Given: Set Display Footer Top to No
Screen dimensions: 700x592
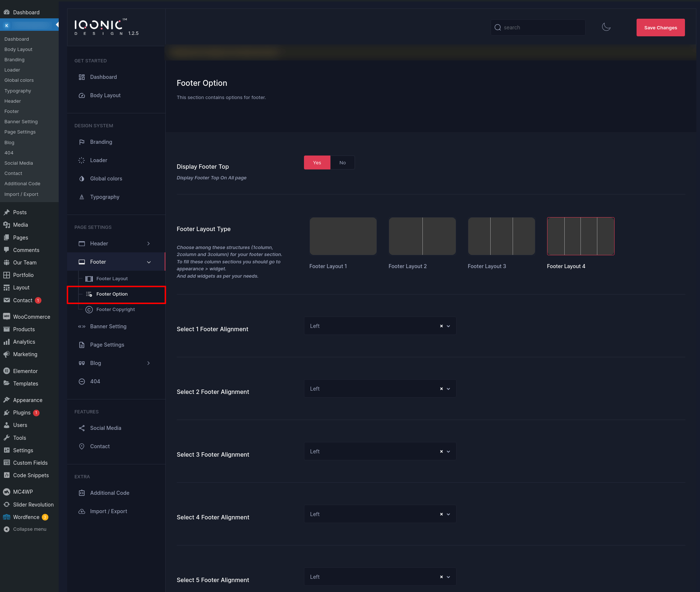Looking at the screenshot, I should pyautogui.click(x=342, y=162).
